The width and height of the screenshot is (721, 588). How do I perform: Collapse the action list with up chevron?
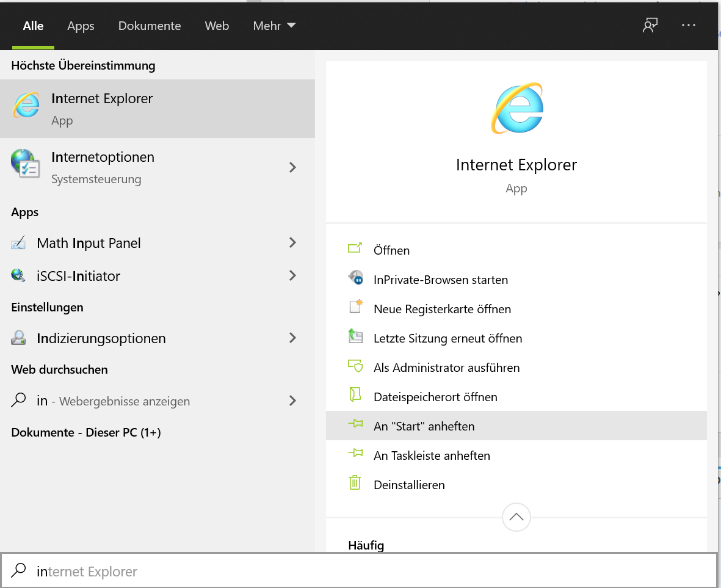click(x=516, y=517)
